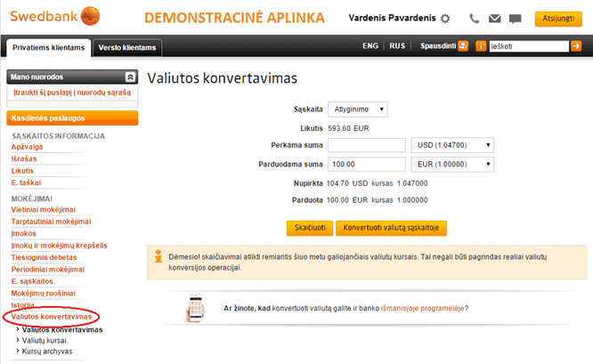Switch language to ENG

click(x=370, y=45)
